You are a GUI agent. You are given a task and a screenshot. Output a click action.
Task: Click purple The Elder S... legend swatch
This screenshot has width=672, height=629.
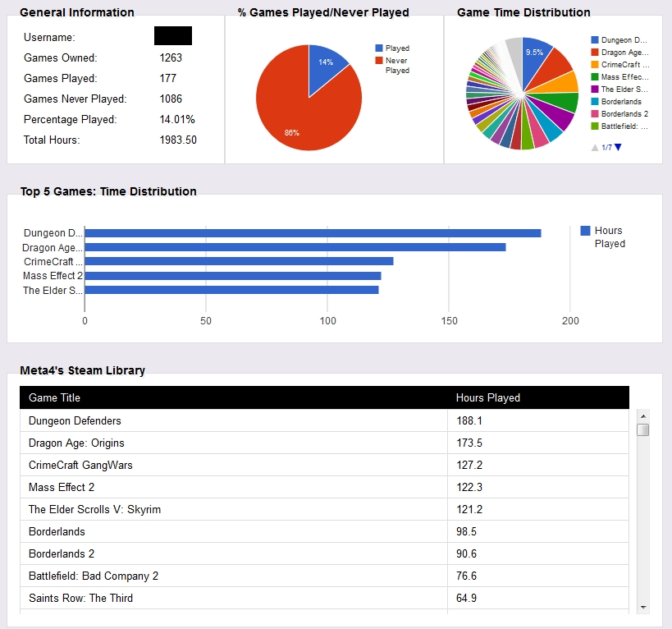point(595,90)
